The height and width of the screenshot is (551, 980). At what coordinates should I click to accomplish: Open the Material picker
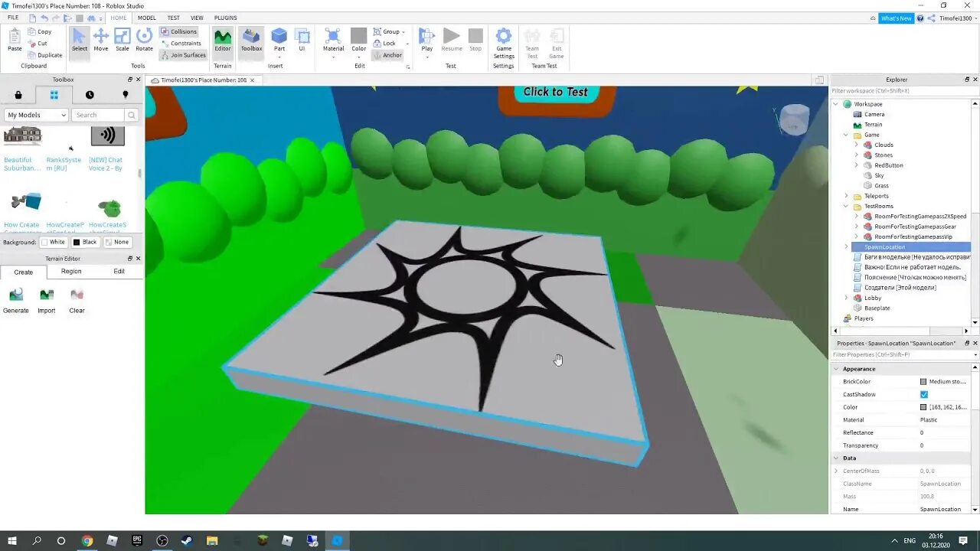(333, 40)
